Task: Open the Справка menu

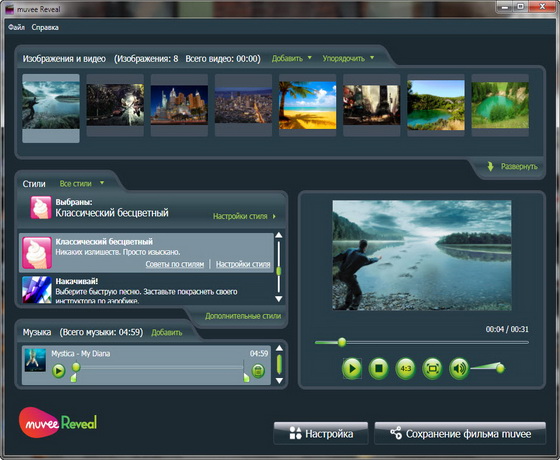Action: 45,27
